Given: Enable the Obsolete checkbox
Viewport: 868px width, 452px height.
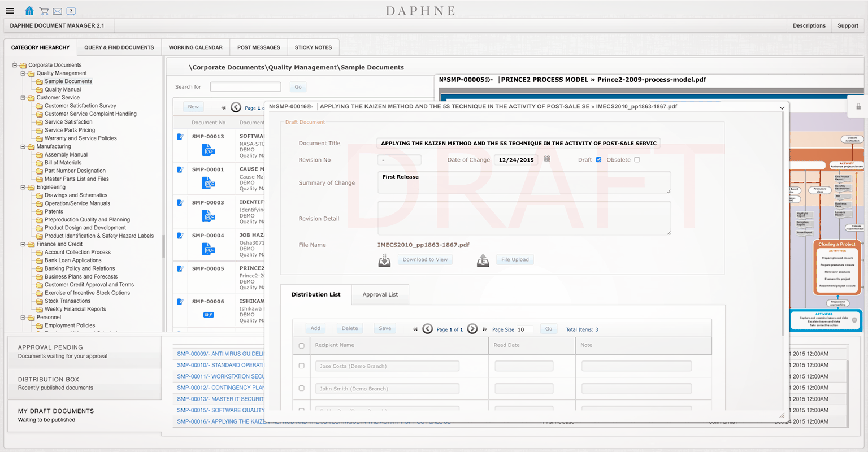Looking at the screenshot, I should click(x=637, y=160).
